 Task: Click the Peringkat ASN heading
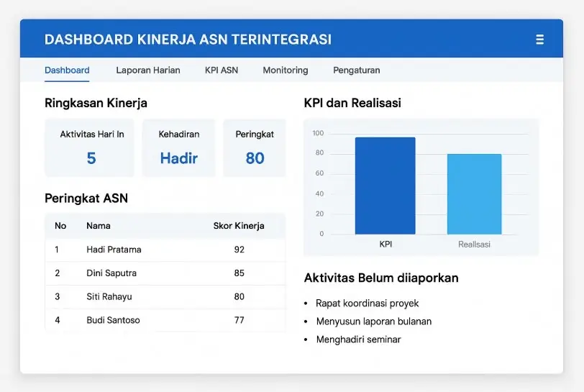click(86, 199)
